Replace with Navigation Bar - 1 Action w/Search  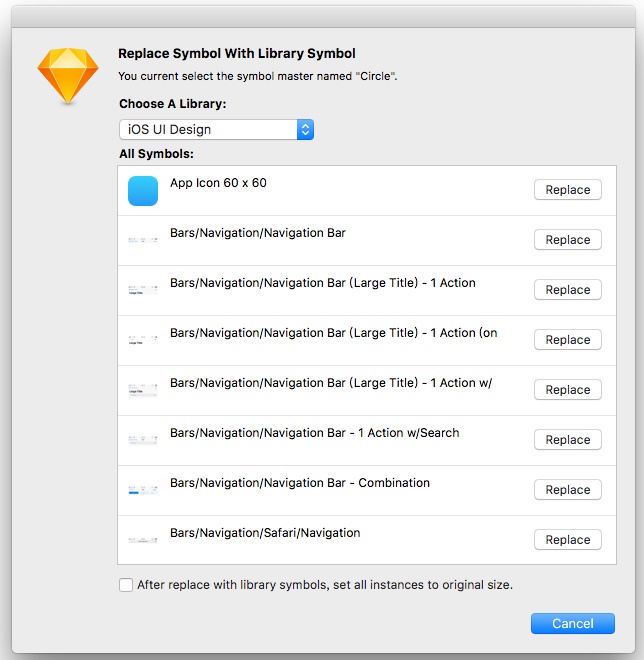point(568,440)
